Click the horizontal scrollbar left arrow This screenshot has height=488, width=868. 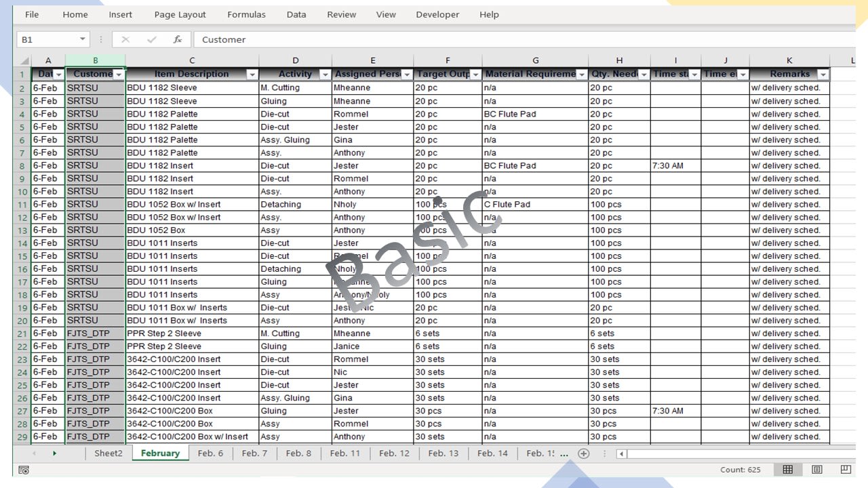621,453
